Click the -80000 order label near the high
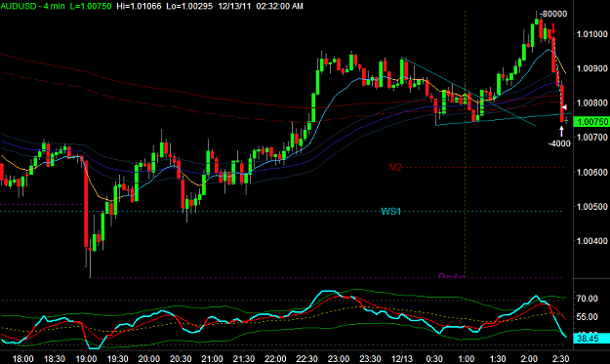 click(x=553, y=14)
